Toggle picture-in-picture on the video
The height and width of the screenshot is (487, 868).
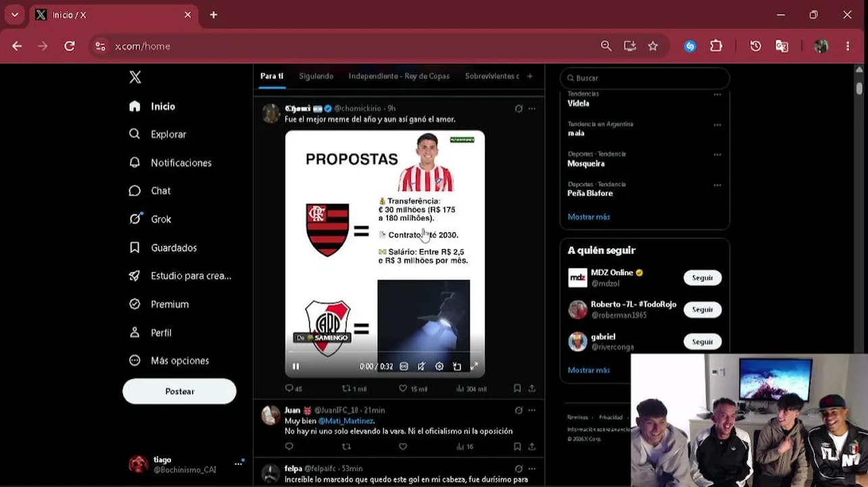[457, 367]
